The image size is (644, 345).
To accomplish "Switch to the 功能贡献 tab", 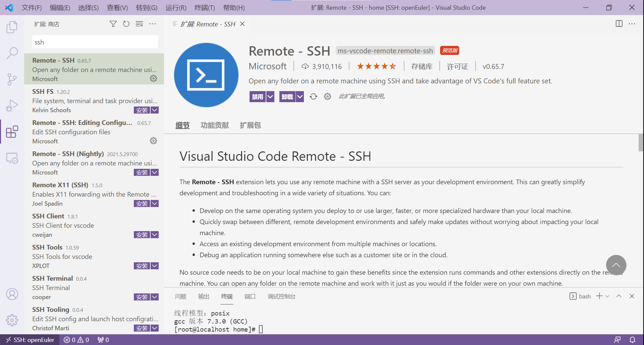I will pos(215,125).
